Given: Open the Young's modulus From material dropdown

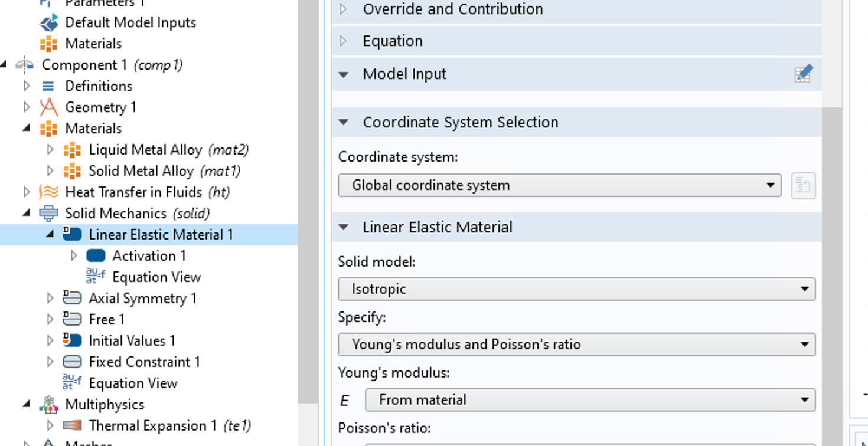Looking at the screenshot, I should 590,400.
